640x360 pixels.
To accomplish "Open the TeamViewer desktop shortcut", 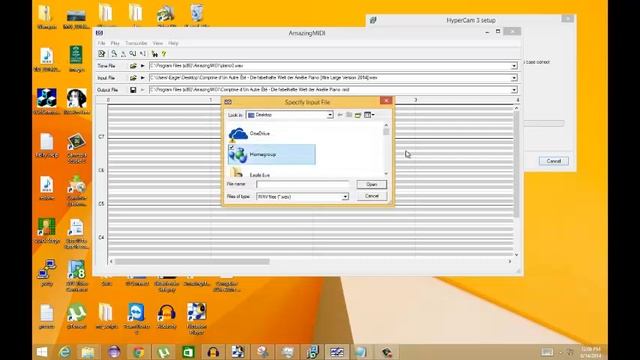I will click(136, 318).
